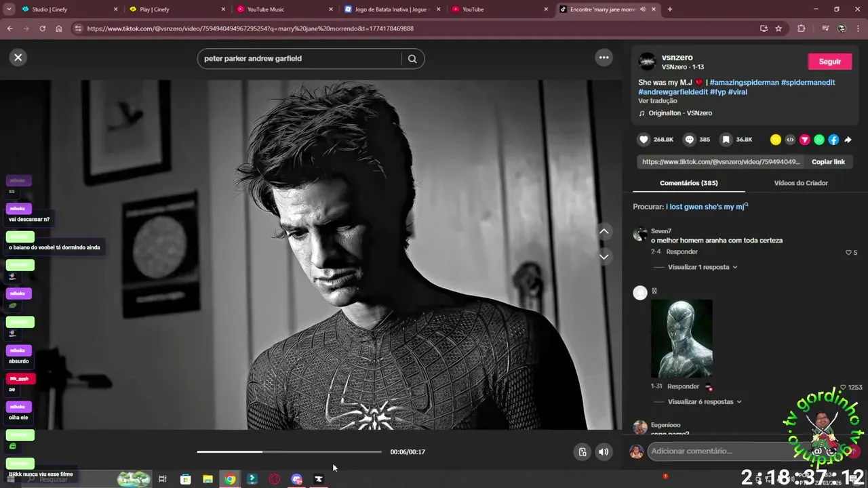This screenshot has height=488, width=868.
Task: Share the video on Facebook
Action: [x=833, y=140]
